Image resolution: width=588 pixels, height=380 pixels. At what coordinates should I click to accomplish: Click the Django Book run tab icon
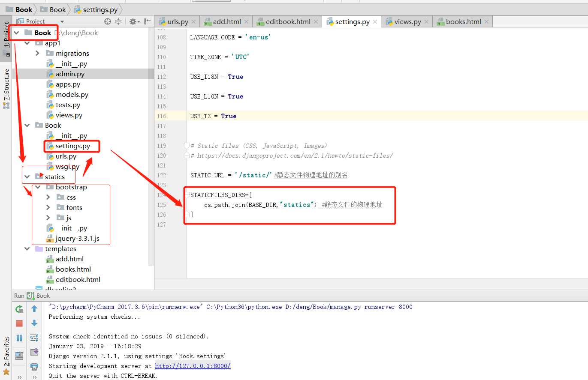click(x=30, y=296)
